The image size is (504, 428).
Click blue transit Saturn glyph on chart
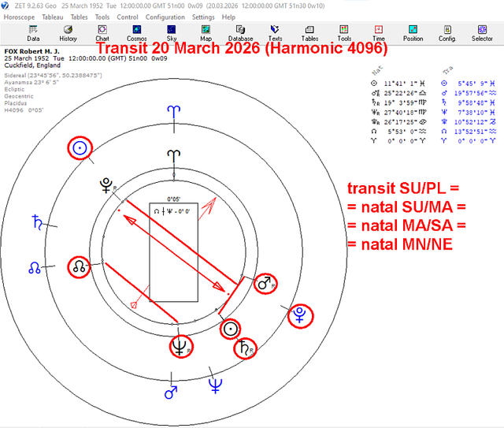tap(37, 222)
